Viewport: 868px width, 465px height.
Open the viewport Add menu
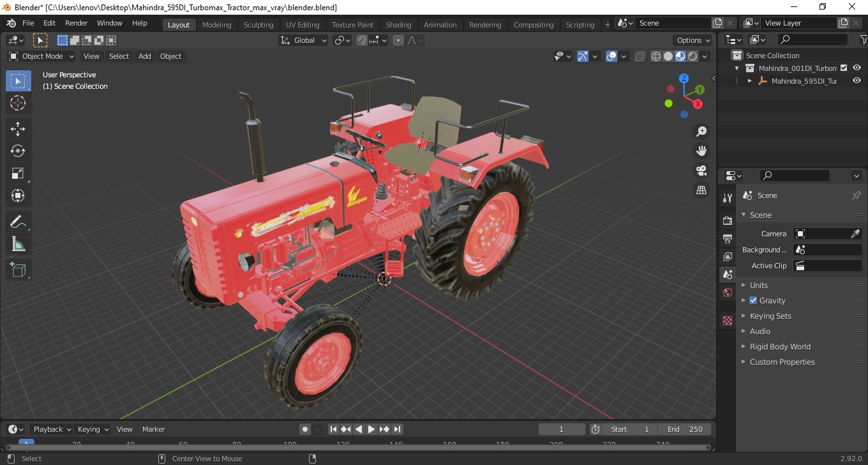[x=145, y=56]
